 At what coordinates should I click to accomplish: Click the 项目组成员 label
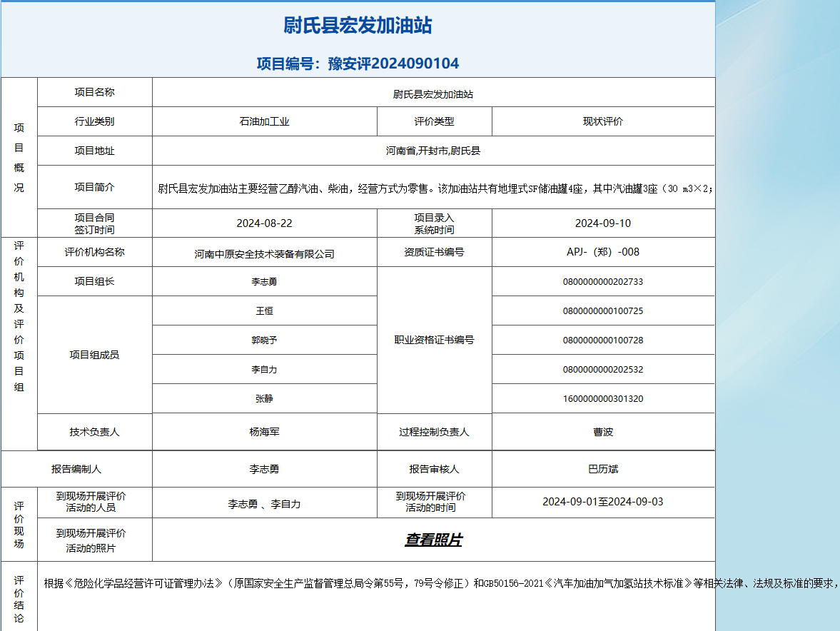[x=94, y=355]
